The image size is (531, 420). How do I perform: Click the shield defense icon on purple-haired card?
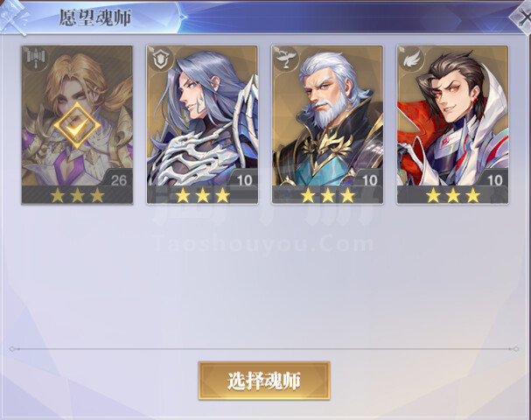click(160, 59)
